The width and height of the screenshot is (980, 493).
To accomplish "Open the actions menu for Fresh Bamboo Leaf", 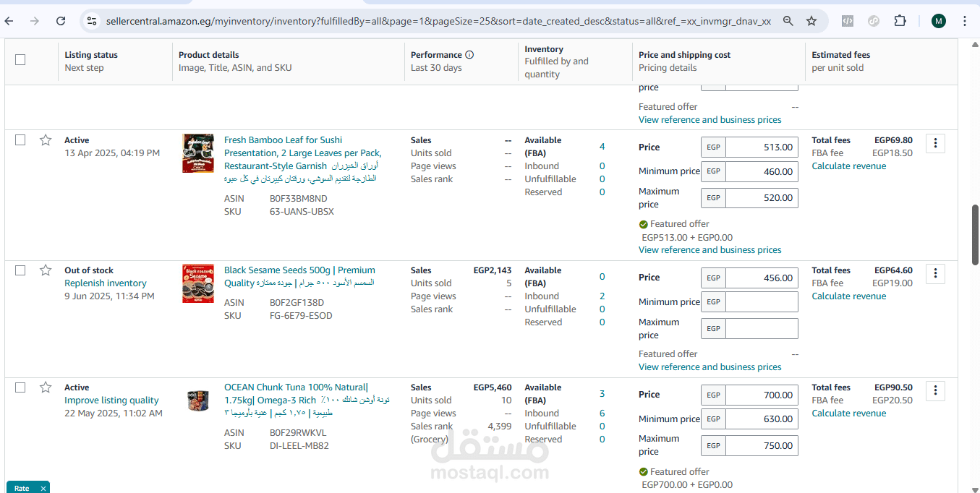I will click(x=935, y=144).
